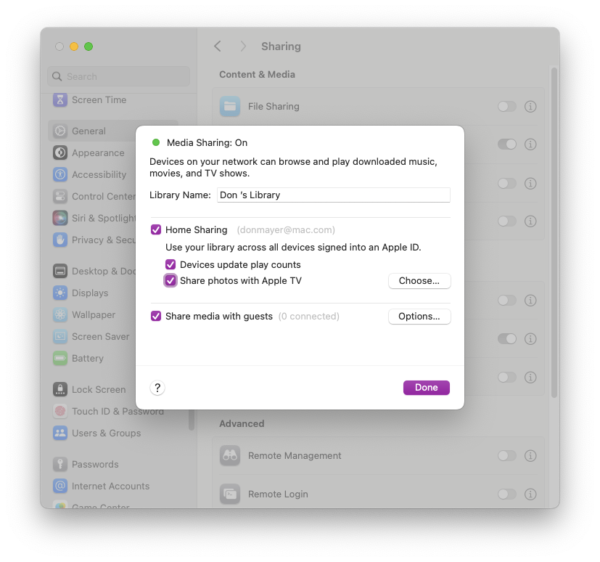Show info for Remote Login

click(x=530, y=494)
